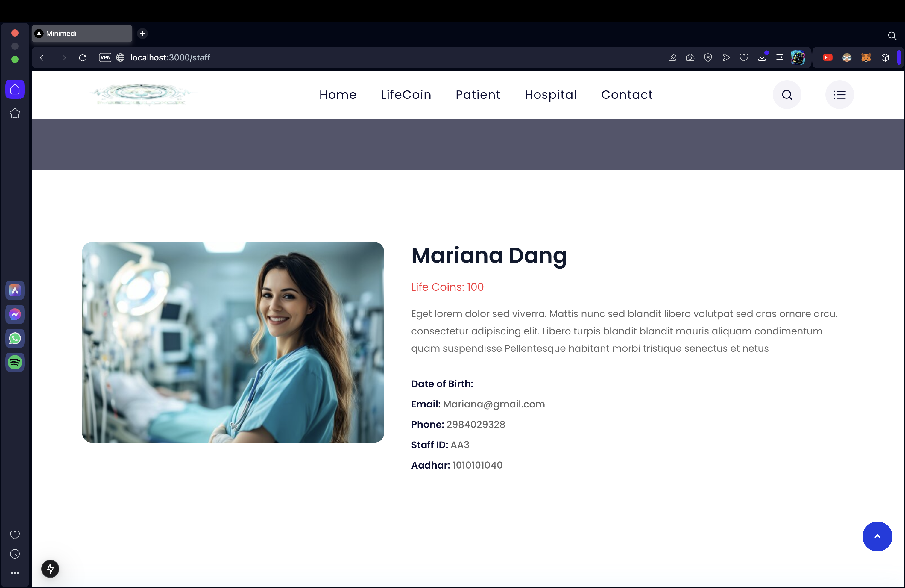The image size is (905, 588).
Task: Open the downloads toolbar icon
Action: (762, 57)
